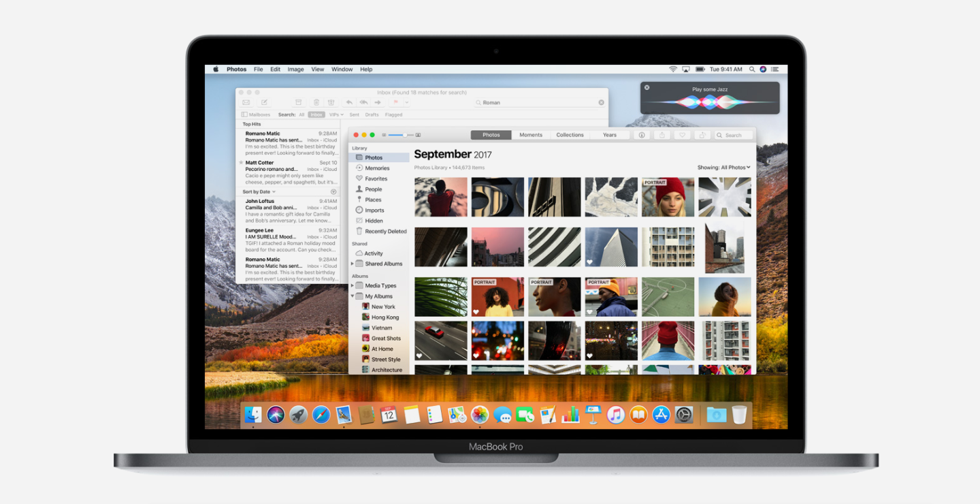This screenshot has height=504, width=980.
Task: Open Launchpad from the Dock
Action: point(298,414)
